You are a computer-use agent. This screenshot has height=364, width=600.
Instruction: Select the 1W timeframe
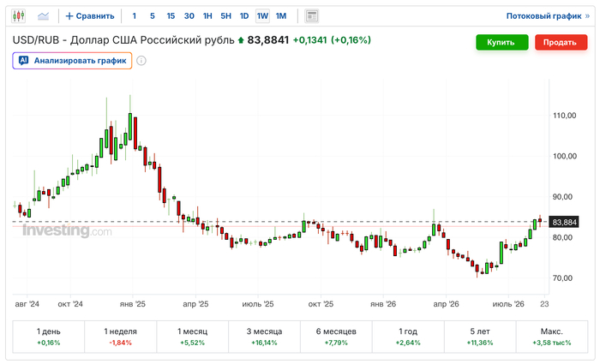[x=262, y=16]
